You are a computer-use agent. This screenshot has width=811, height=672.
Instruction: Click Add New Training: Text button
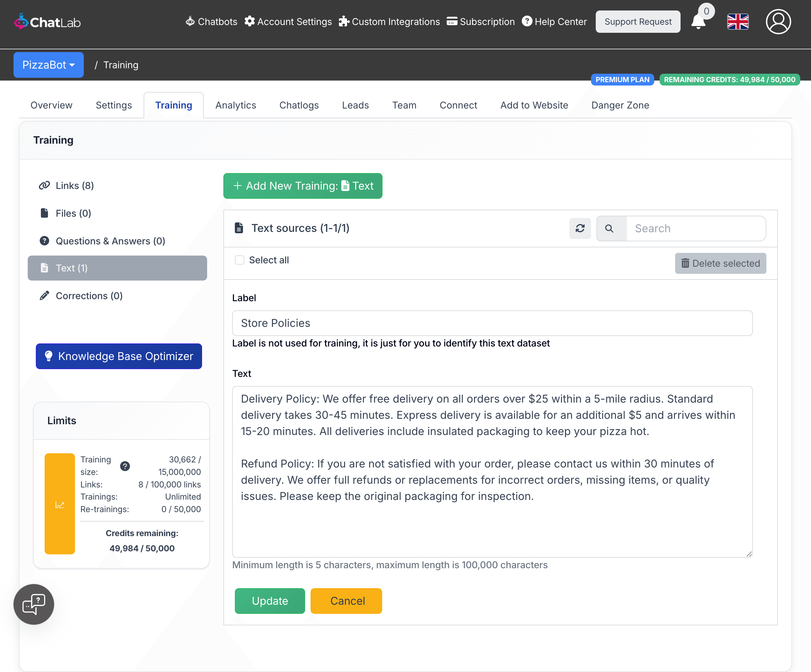pos(302,186)
